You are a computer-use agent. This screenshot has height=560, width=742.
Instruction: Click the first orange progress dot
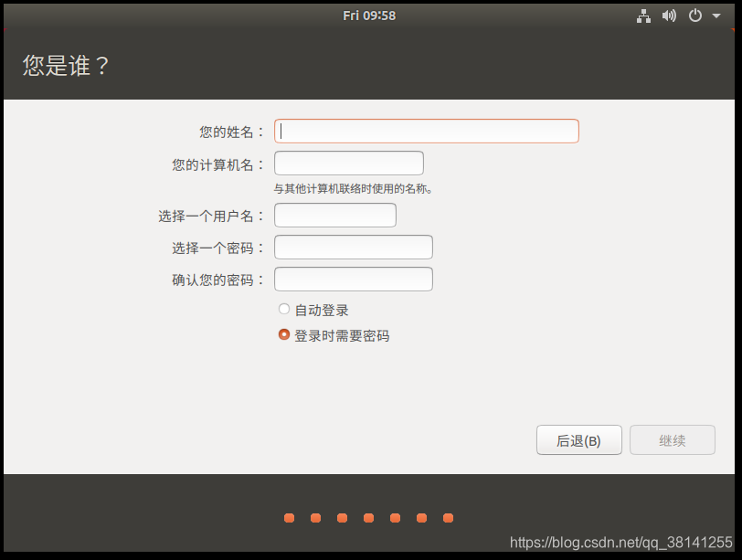[x=289, y=518]
